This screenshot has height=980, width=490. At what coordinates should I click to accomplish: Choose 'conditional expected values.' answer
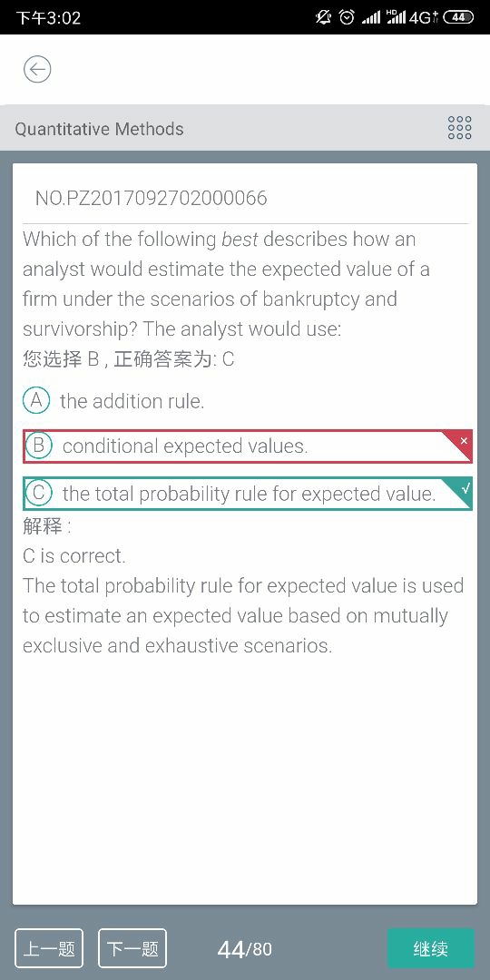click(185, 446)
